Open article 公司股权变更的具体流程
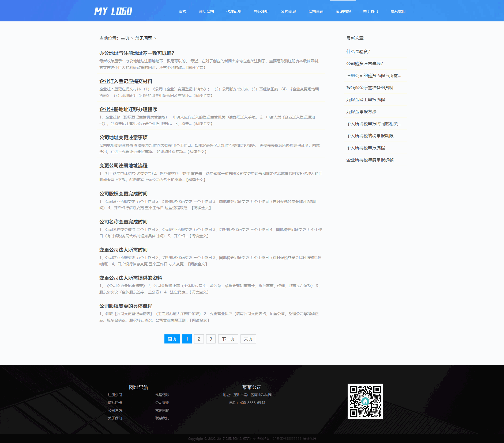 [x=126, y=306]
